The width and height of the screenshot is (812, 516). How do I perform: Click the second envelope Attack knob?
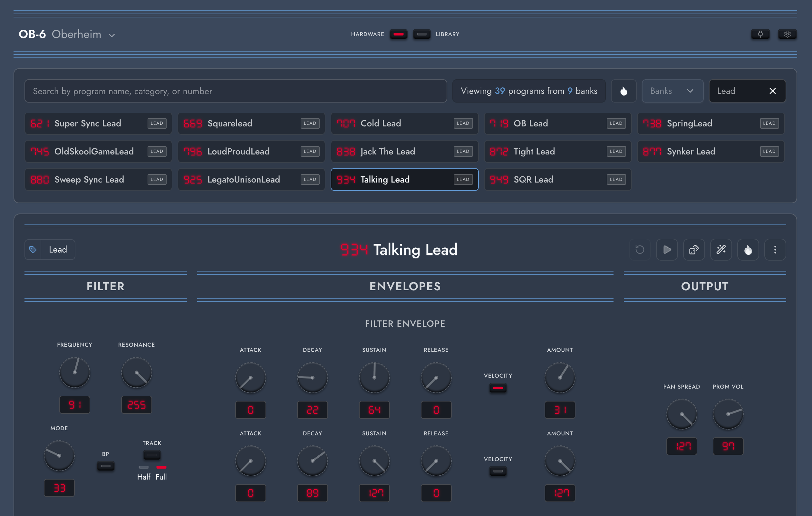coord(250,461)
